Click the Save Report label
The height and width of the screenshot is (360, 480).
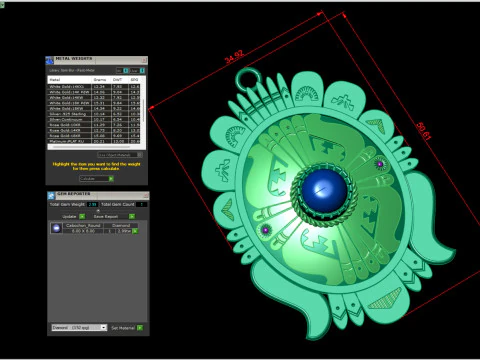(106, 216)
